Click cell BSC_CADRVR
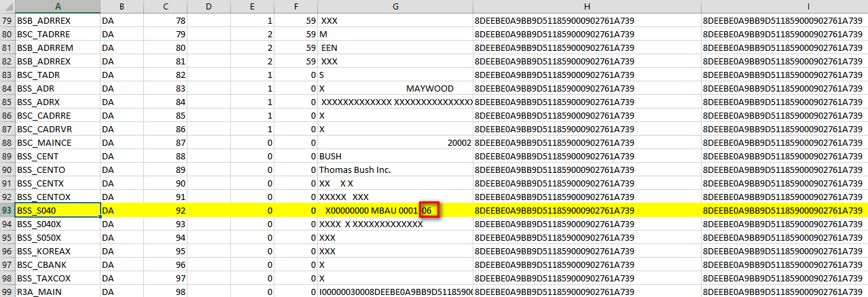Viewport: 868px width, 297px height. coord(58,130)
